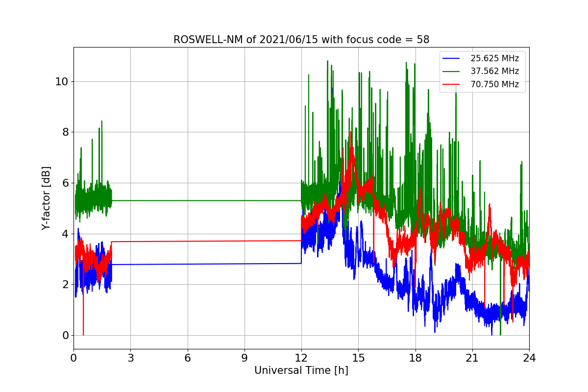Click x-axis tick label 18
The image size is (588, 392).
click(x=415, y=358)
